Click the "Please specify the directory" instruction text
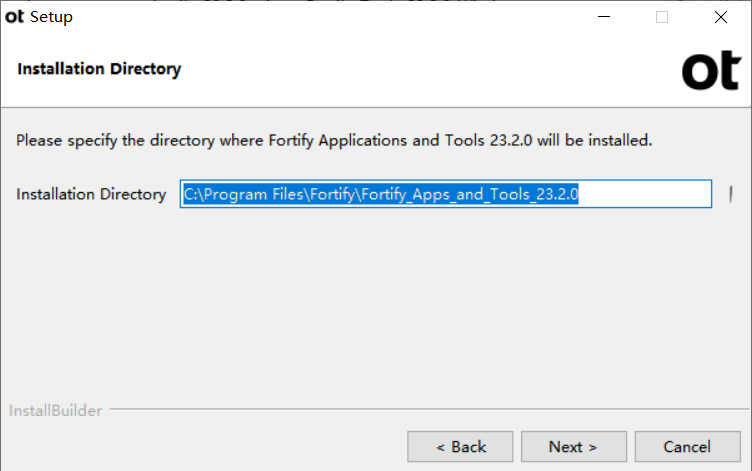The height and width of the screenshot is (471, 752). (115, 141)
